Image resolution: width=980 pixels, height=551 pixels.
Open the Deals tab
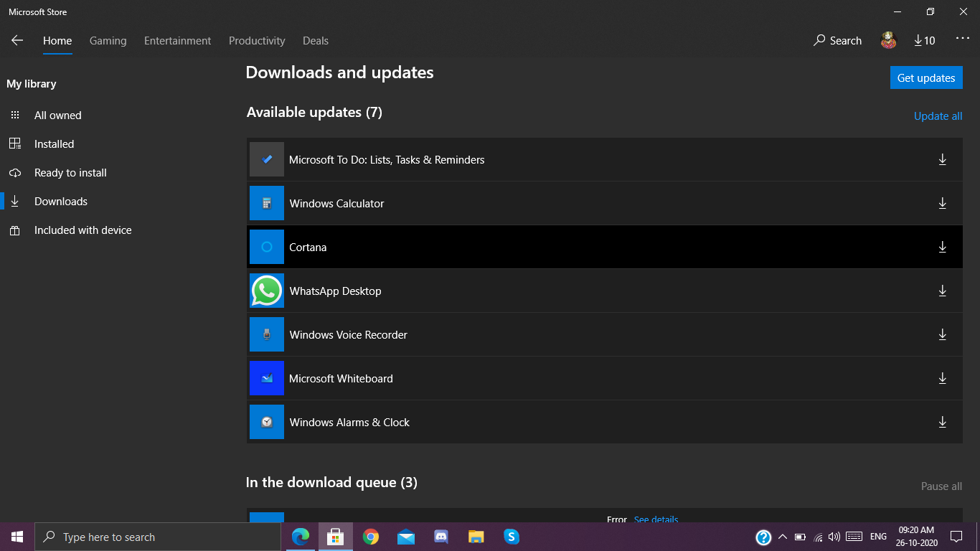[316, 41]
